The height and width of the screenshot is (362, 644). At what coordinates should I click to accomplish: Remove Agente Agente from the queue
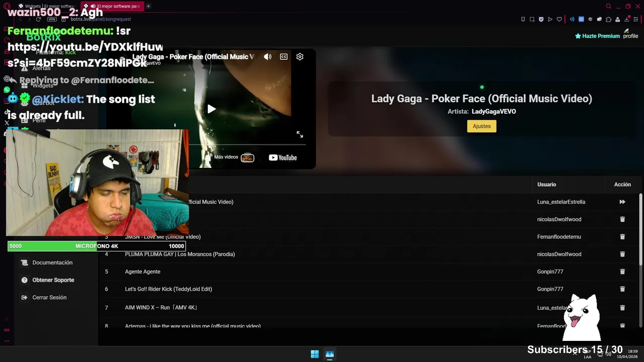(622, 271)
